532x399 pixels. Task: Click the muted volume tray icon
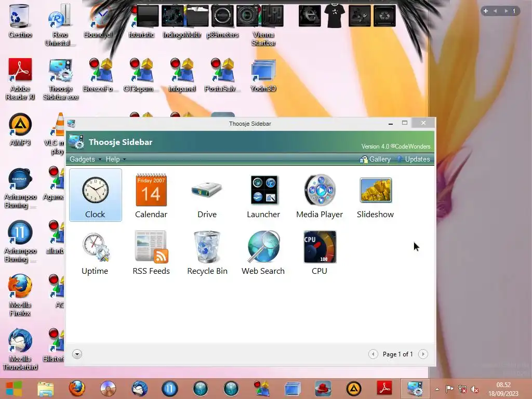tap(475, 389)
